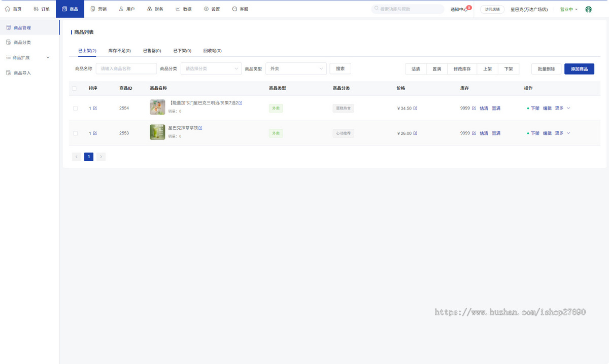
Task: Switch to the 已上架(2) tab
Action: 87,51
